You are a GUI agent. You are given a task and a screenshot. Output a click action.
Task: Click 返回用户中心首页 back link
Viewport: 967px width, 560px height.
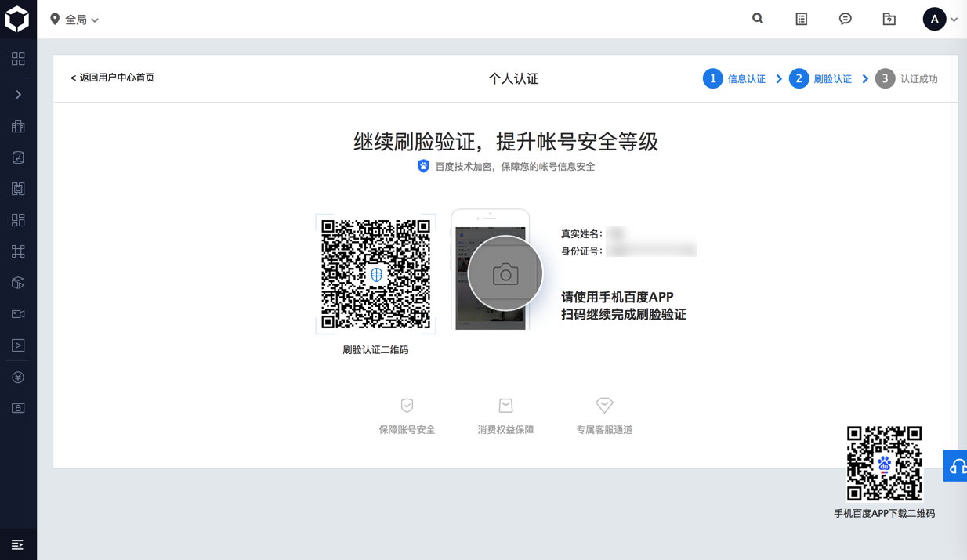click(x=112, y=78)
